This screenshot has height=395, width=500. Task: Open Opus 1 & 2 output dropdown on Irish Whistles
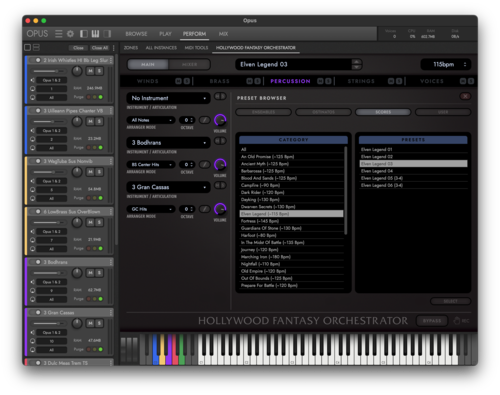click(52, 80)
